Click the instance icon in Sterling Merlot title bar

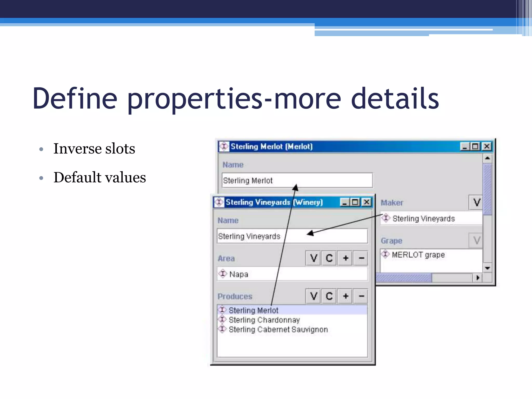click(224, 146)
